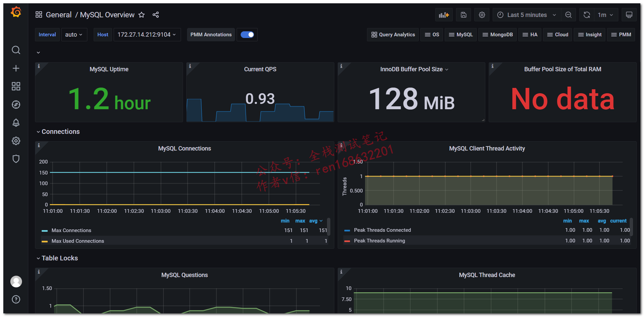Open the Create plus menu icon
Screen dimensions: 644x317
pos(16,68)
